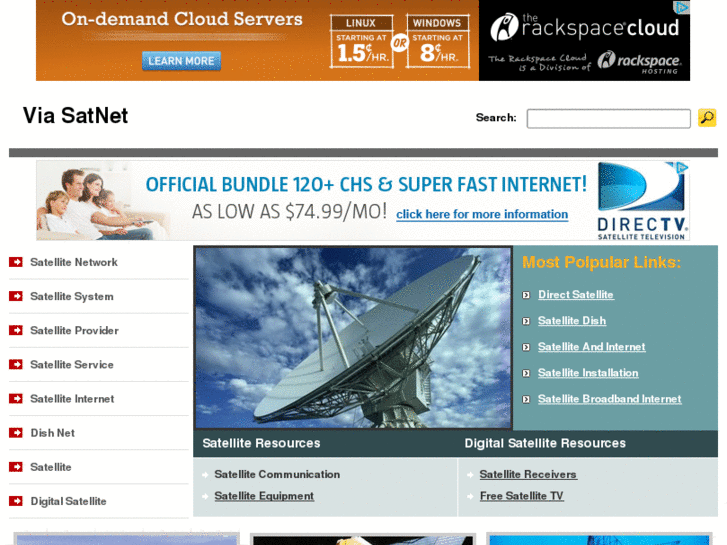Click the red arrow icon beside Satellite System

click(16, 296)
